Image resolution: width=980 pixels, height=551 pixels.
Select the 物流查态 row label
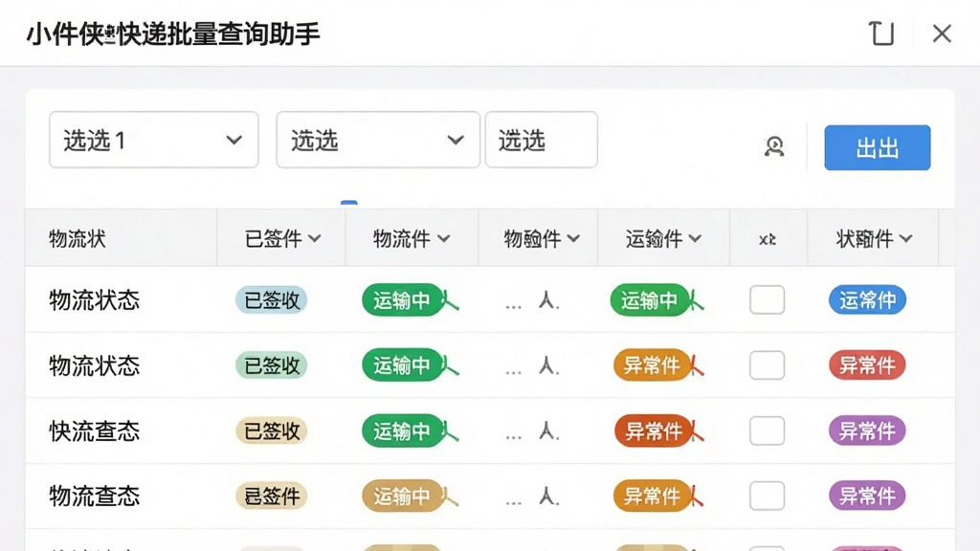pyautogui.click(x=95, y=496)
